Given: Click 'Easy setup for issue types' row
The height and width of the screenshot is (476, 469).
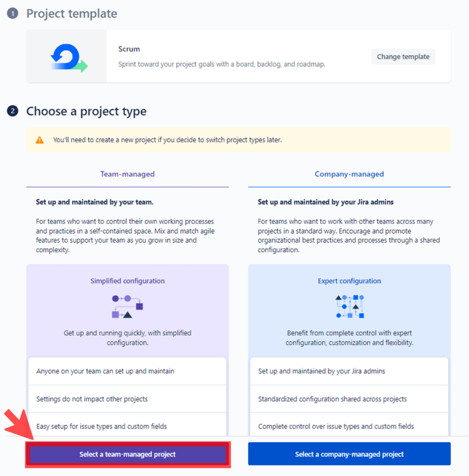Looking at the screenshot, I should 127,426.
